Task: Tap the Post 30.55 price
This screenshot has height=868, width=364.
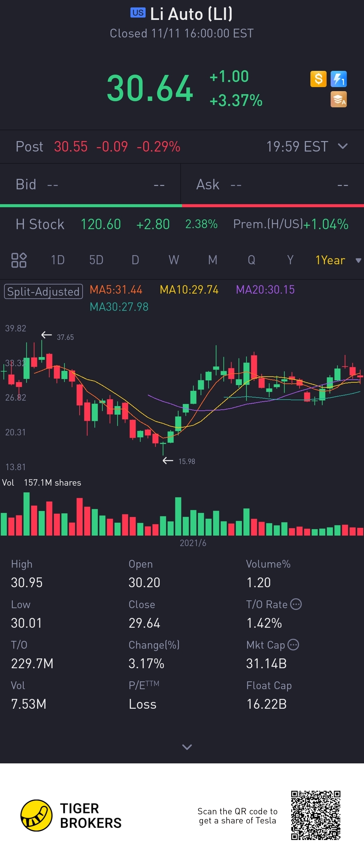Action: (71, 146)
